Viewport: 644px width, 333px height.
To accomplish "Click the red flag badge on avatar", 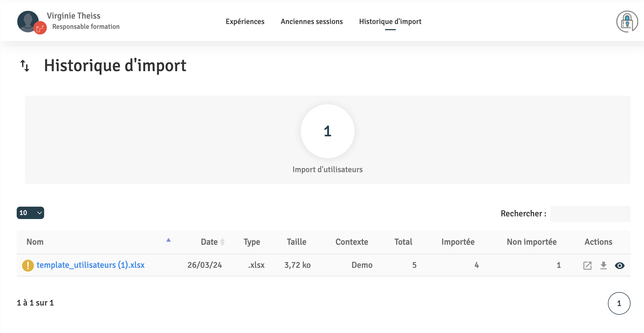I will [40, 28].
